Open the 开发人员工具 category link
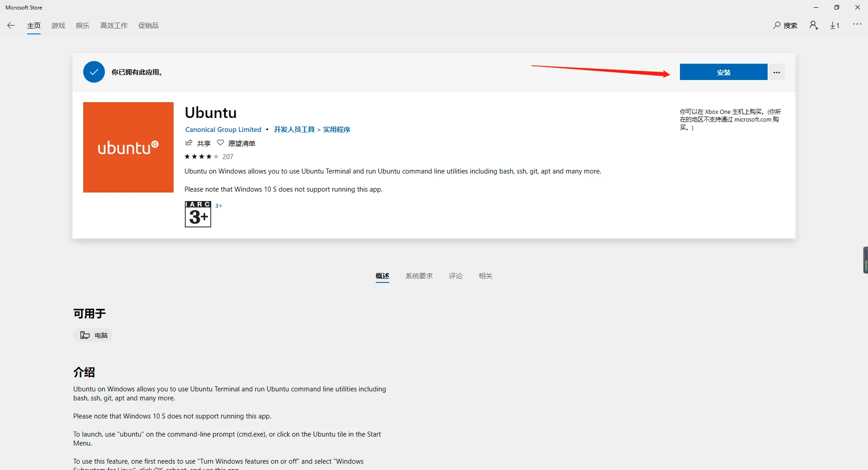Image resolution: width=868 pixels, height=470 pixels. point(294,129)
